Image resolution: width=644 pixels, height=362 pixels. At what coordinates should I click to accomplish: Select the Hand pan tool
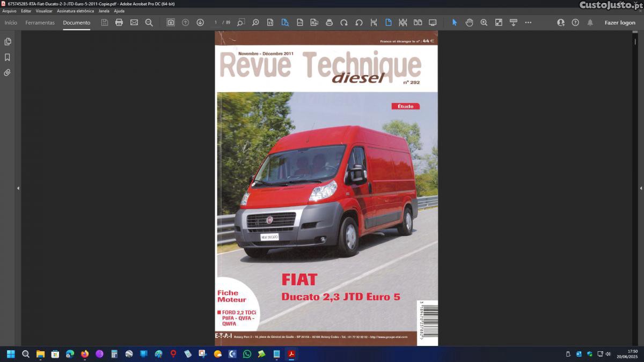pos(469,23)
